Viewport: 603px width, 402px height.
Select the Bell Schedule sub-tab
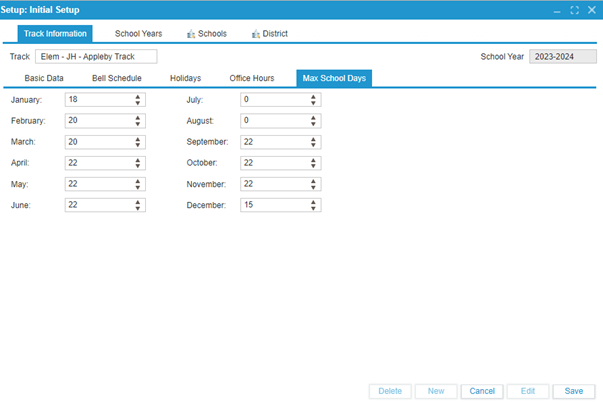coord(116,78)
